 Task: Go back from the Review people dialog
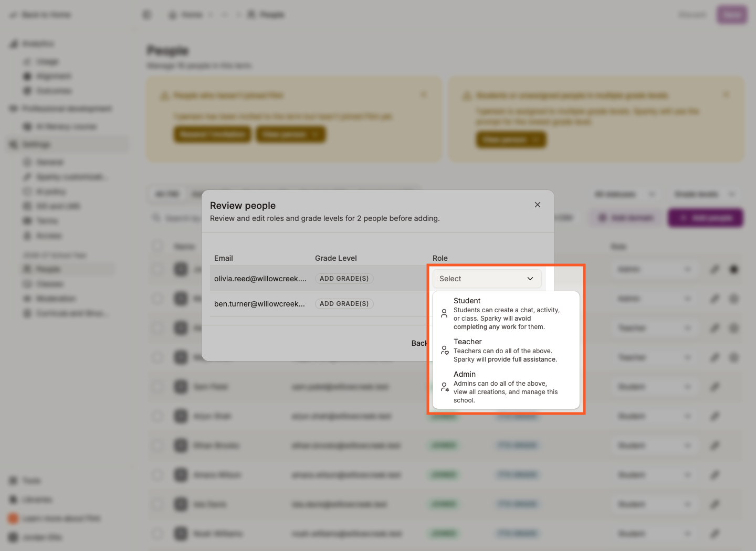[419, 343]
